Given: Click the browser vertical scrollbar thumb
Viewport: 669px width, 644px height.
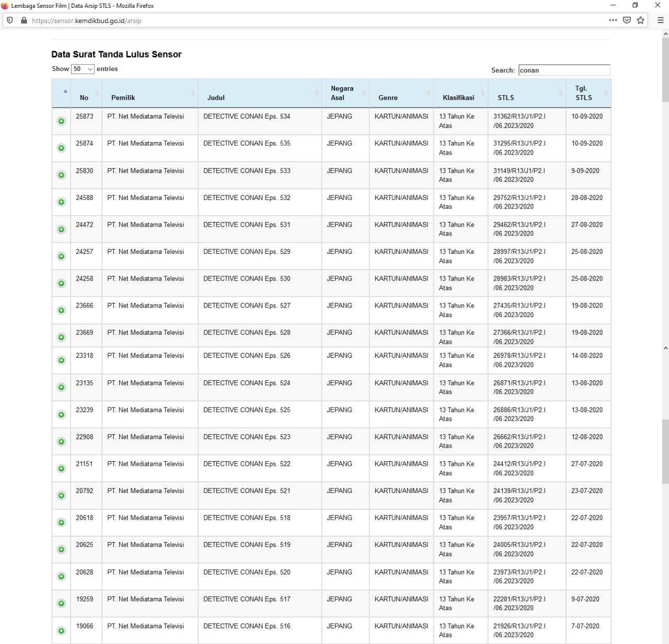Looking at the screenshot, I should [x=665, y=68].
